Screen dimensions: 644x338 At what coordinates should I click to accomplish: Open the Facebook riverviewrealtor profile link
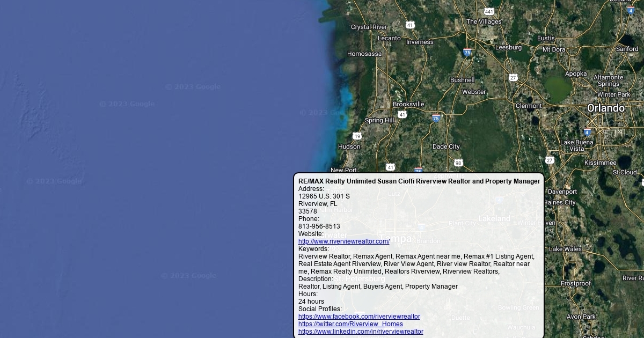[x=359, y=317]
